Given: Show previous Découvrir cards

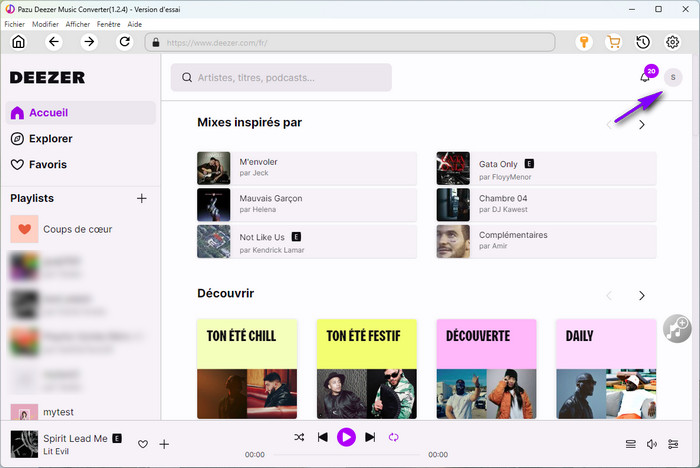Looking at the screenshot, I should (609, 296).
